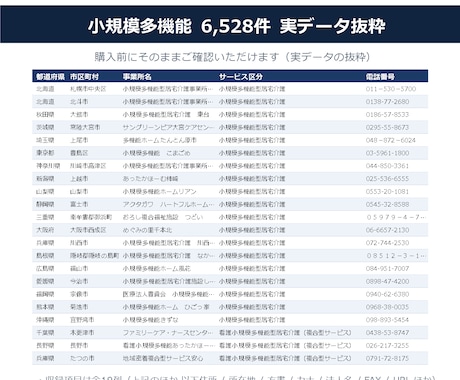
Task: Click the 電話番号 column header
Action: tap(380, 77)
